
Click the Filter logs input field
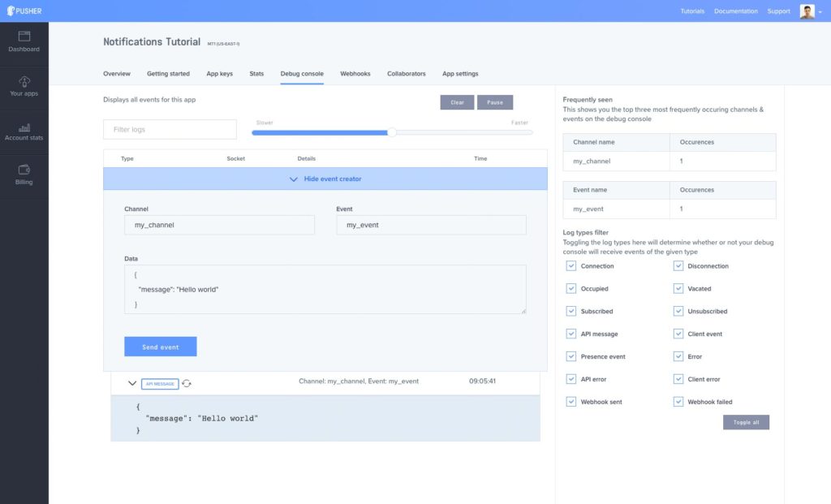(x=170, y=129)
